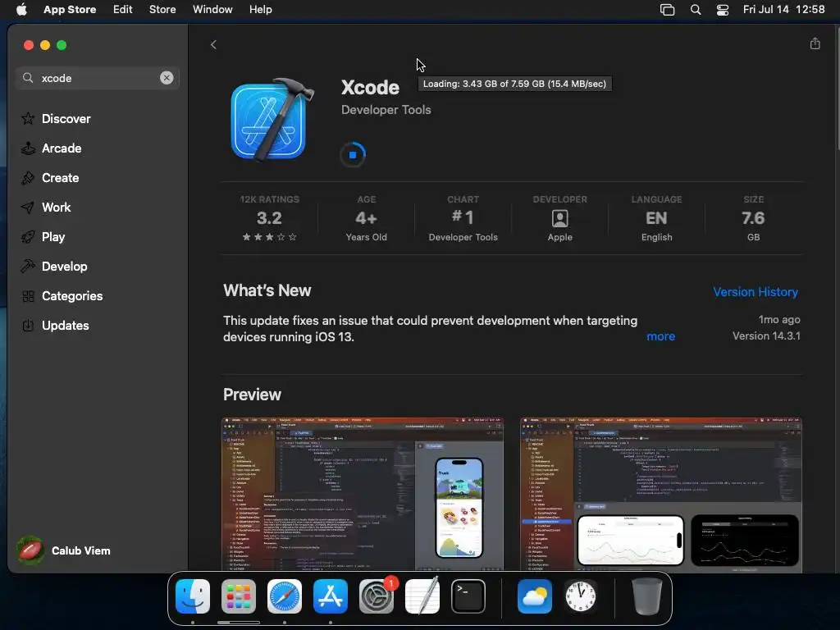Open System Settings from the Dock
The height and width of the screenshot is (630, 840).
[x=376, y=596]
